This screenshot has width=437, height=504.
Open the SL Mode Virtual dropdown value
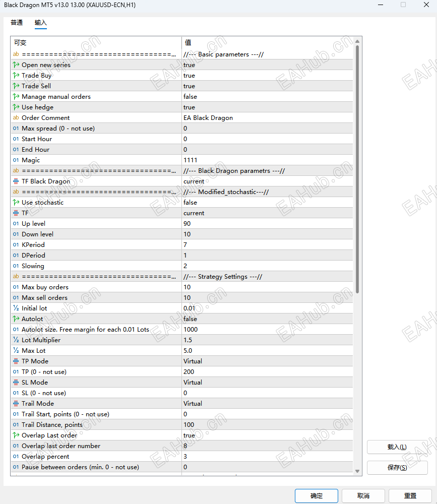point(267,383)
